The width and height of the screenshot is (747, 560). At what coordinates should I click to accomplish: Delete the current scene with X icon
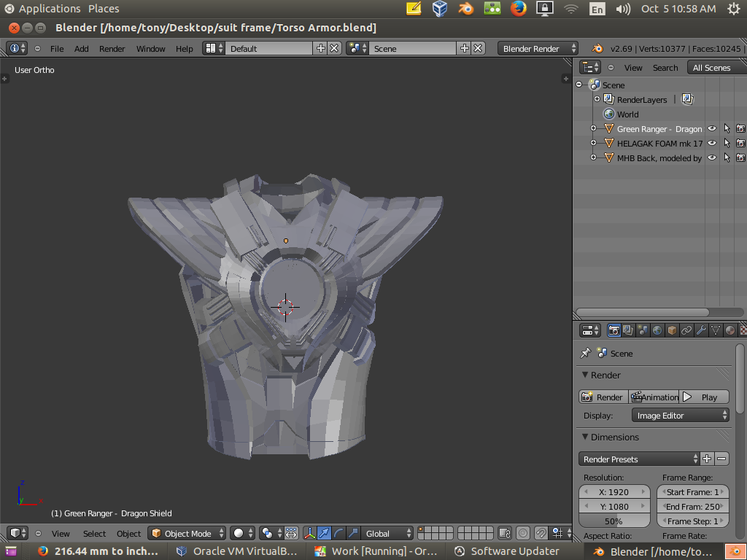[x=479, y=48]
